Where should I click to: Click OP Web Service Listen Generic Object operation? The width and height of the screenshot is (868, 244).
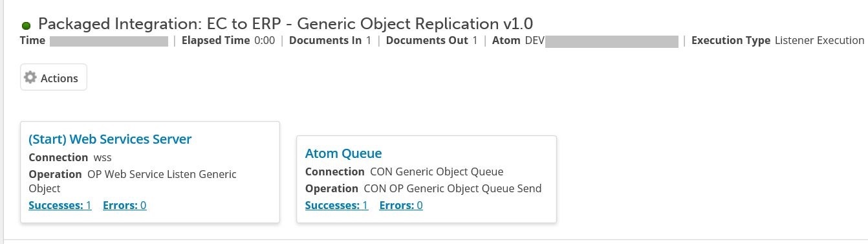[133, 181]
